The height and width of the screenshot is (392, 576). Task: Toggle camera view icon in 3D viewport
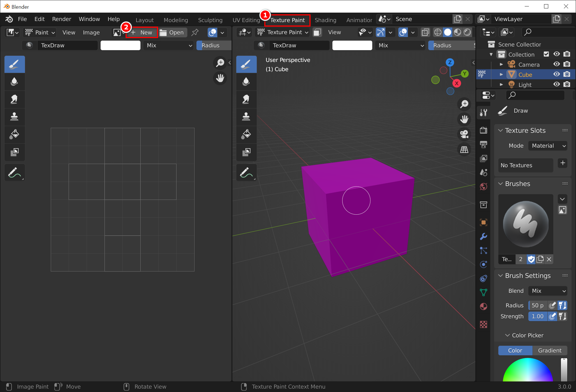click(464, 134)
